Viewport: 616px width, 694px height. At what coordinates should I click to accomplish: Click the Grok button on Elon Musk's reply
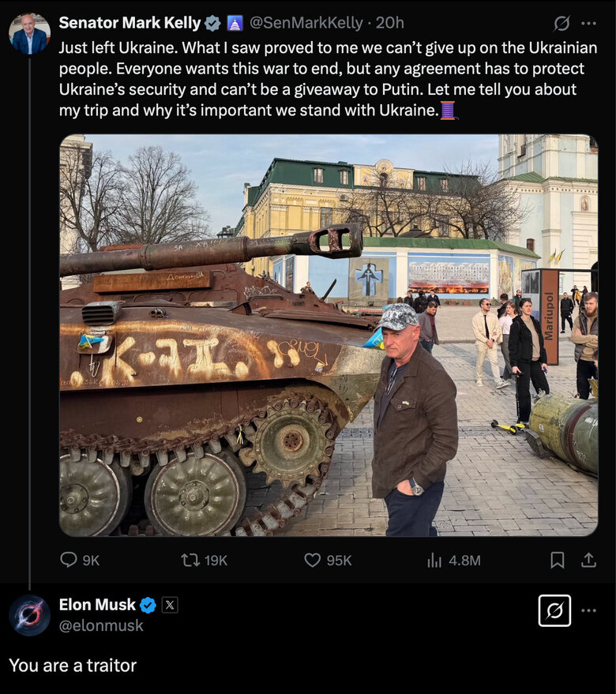554,610
